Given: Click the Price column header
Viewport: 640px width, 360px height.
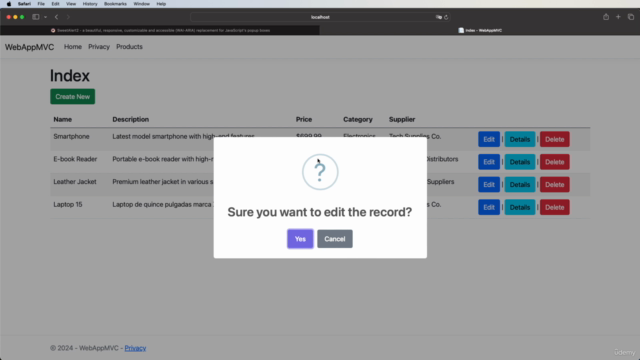Looking at the screenshot, I should [304, 120].
